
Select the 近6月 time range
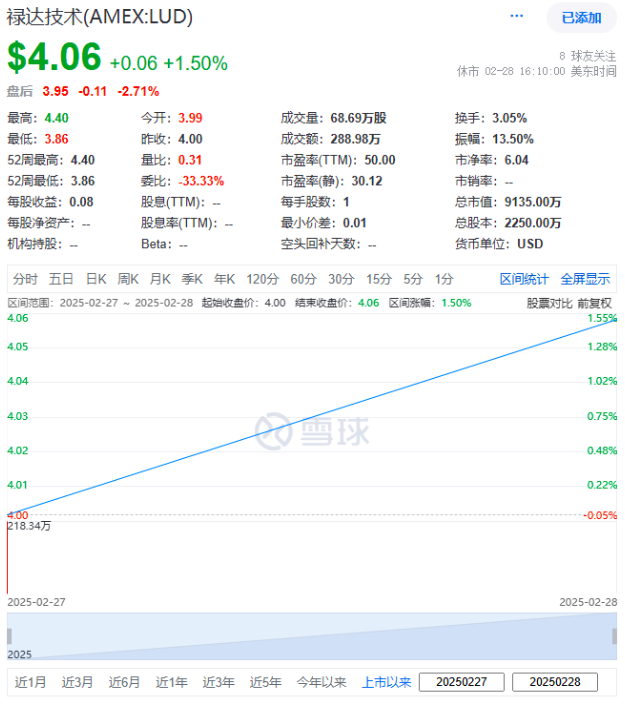coord(124,682)
